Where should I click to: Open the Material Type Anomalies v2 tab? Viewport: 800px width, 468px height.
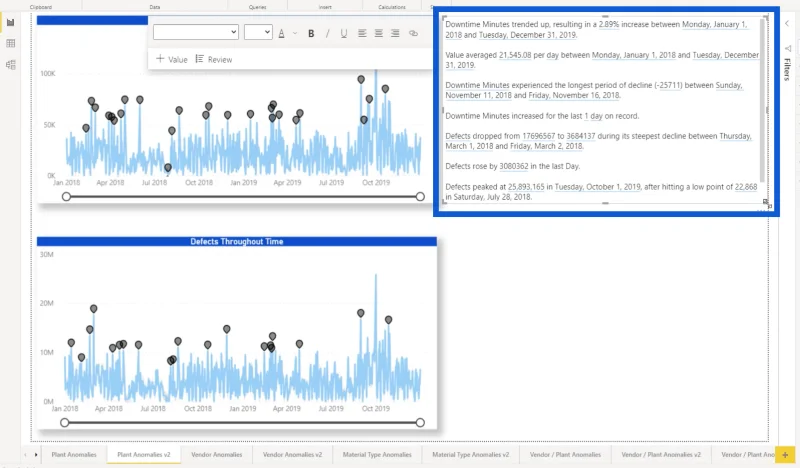[470, 454]
